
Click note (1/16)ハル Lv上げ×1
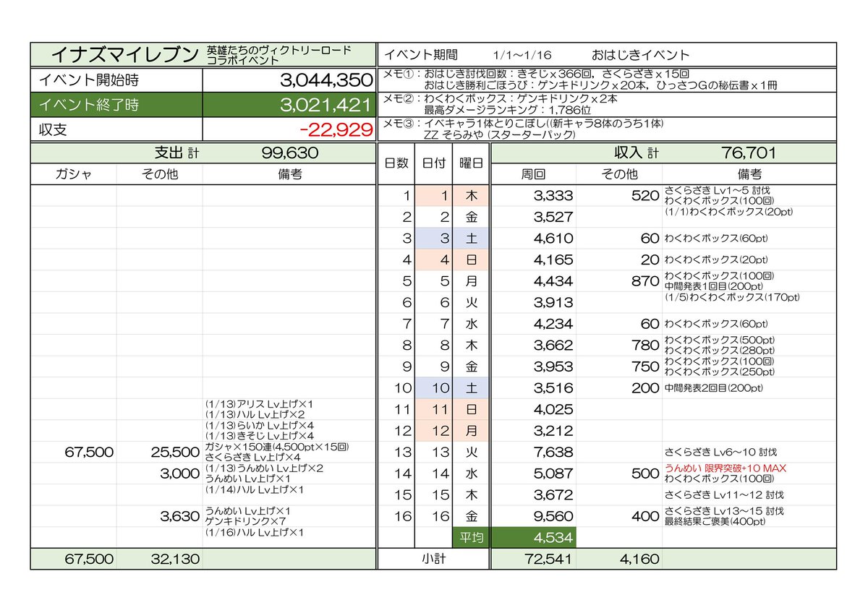point(255,532)
